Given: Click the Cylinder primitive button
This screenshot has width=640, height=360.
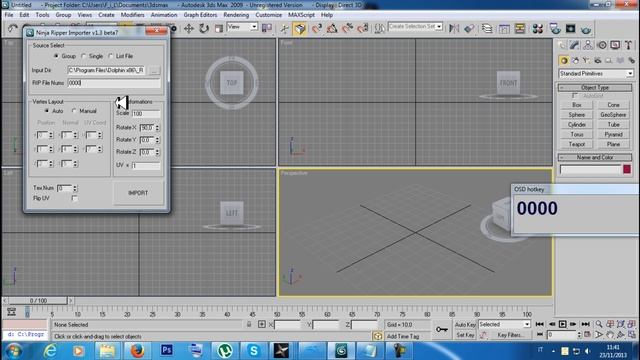Looking at the screenshot, I should 577,124.
